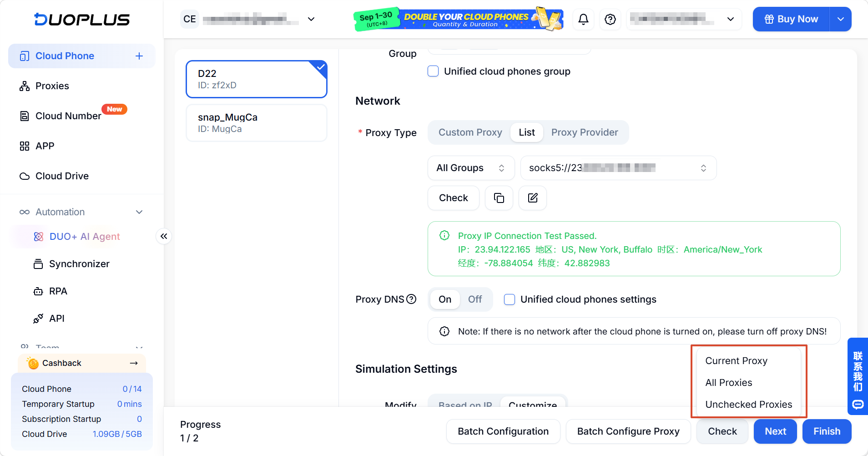Open the CE team dropdown
Viewport: 868px width, 456px height.
point(248,19)
